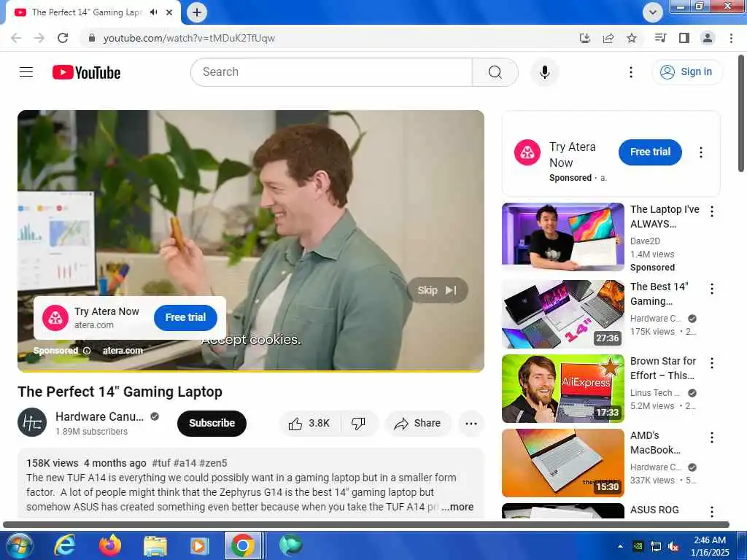Open Windows Explorer from taskbar
Viewport: 747px width, 560px height.
click(x=155, y=545)
